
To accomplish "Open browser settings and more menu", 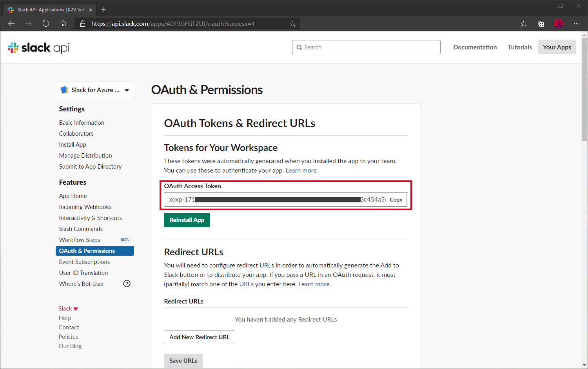I will click(576, 24).
